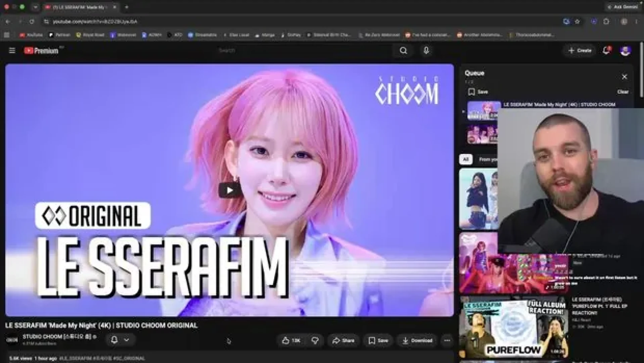Open the Manga bookmark
This screenshot has width=644, height=363.
tap(265, 35)
